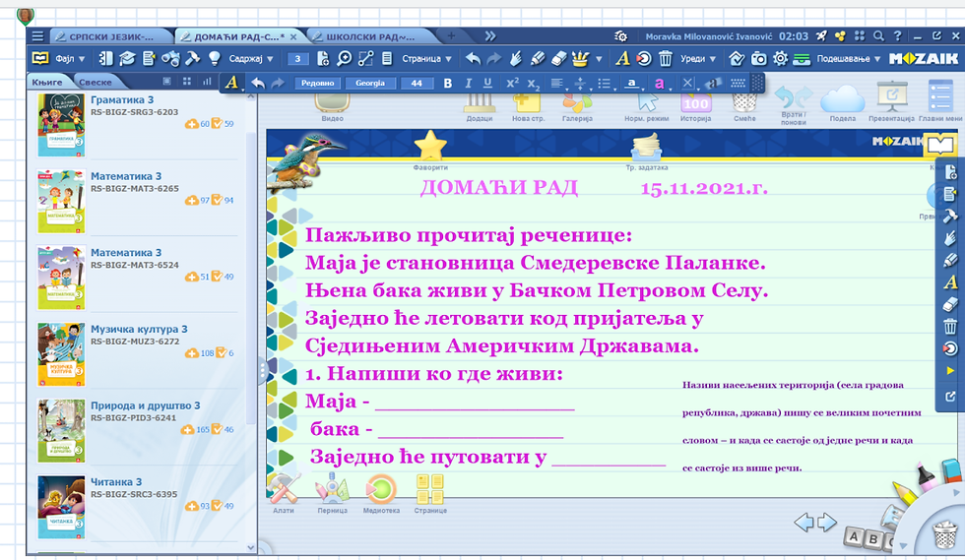The image size is (965, 560).
Task: Open the underline color picker
Action: click(632, 83)
